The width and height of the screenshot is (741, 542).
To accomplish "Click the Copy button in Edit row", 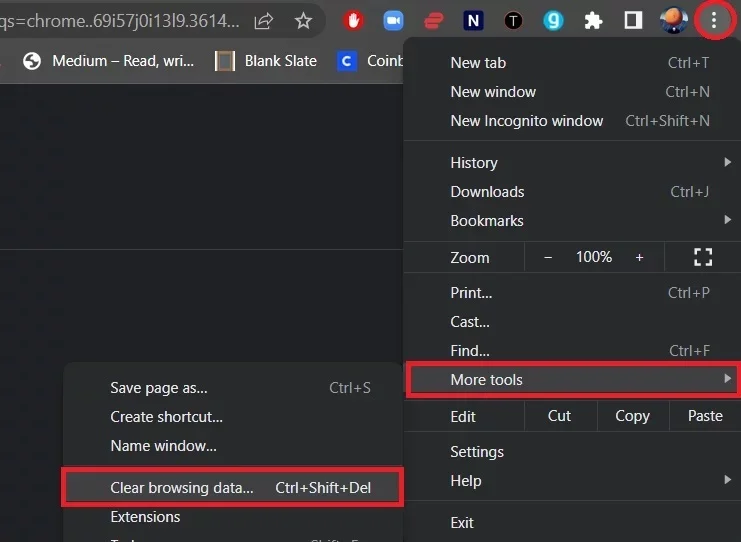I will click(633, 416).
